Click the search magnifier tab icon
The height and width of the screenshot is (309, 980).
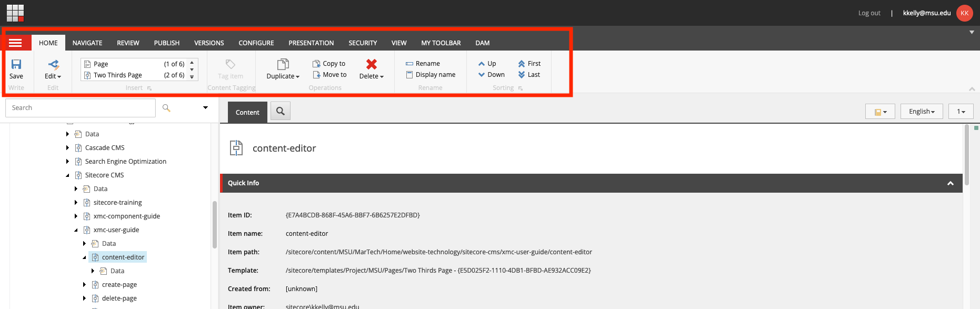(x=281, y=111)
